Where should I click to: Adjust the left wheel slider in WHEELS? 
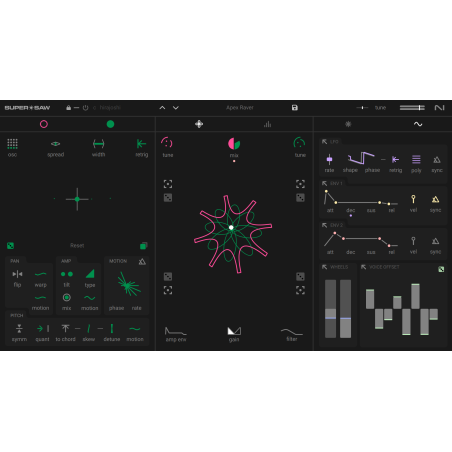point(330,309)
